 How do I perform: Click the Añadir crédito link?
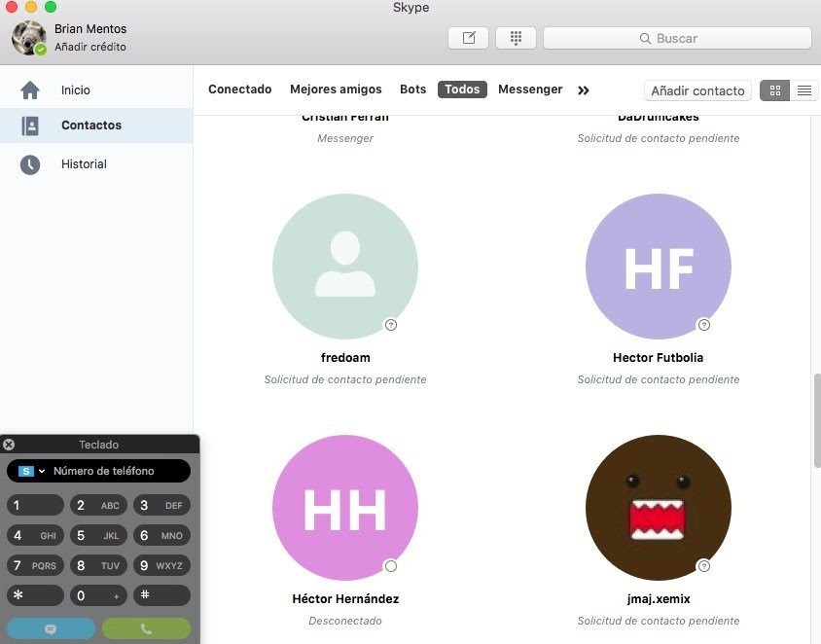tap(90, 47)
